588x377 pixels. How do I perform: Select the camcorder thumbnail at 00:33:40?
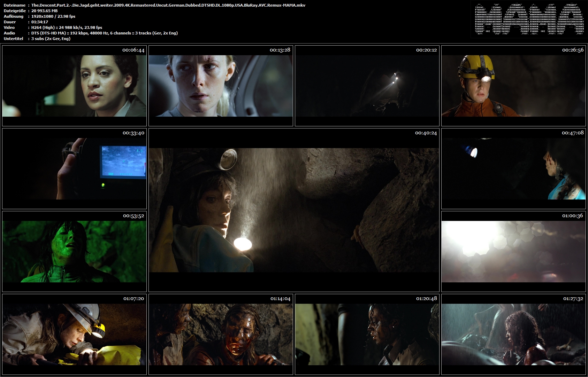tap(74, 168)
